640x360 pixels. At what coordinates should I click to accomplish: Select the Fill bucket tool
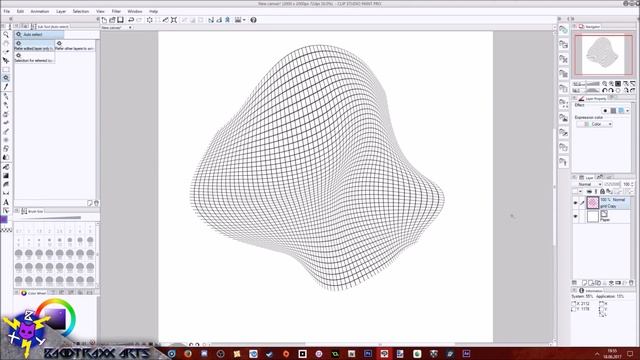click(6, 167)
